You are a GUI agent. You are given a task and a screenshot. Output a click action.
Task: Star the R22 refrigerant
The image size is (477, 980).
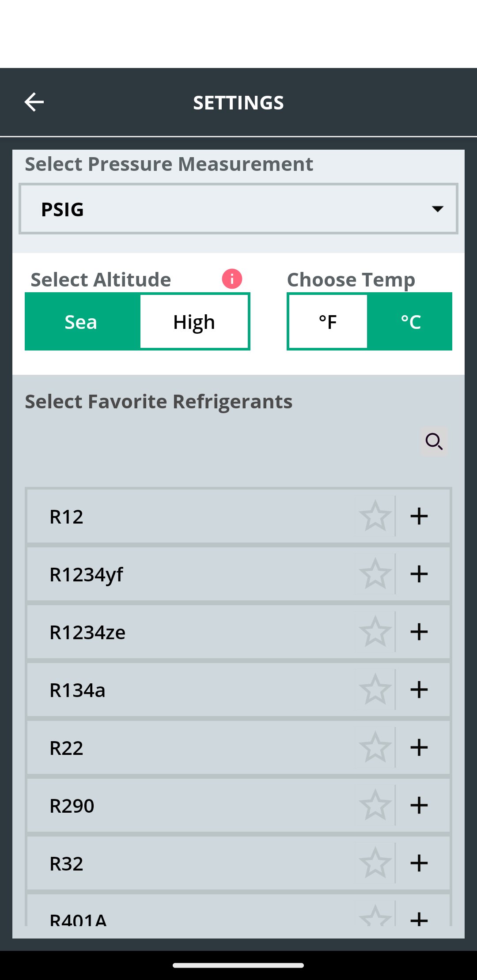(x=375, y=747)
